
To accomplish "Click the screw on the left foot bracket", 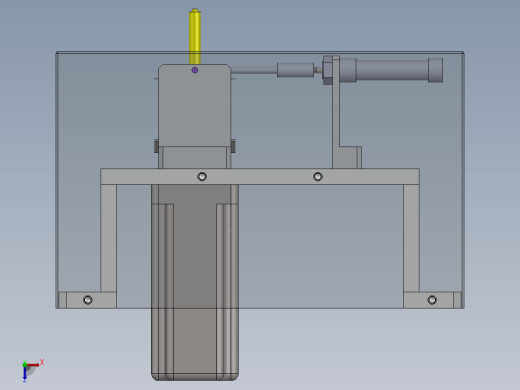I will (88, 300).
